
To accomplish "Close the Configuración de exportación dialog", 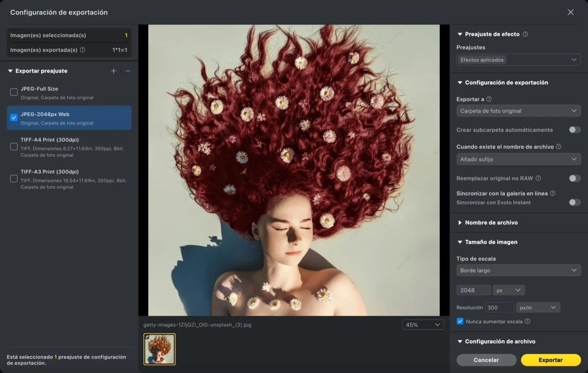I will click(570, 12).
